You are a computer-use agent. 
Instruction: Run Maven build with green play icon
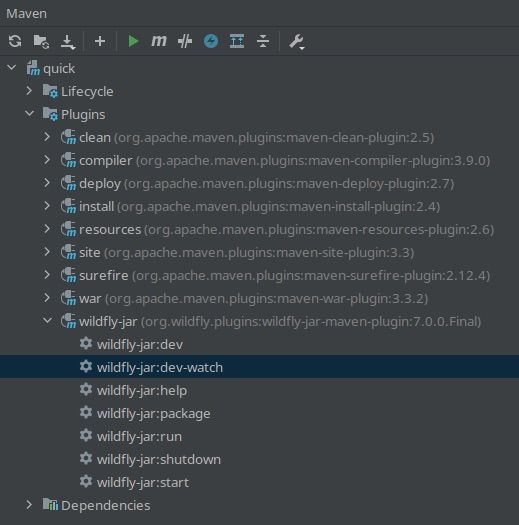point(133,41)
